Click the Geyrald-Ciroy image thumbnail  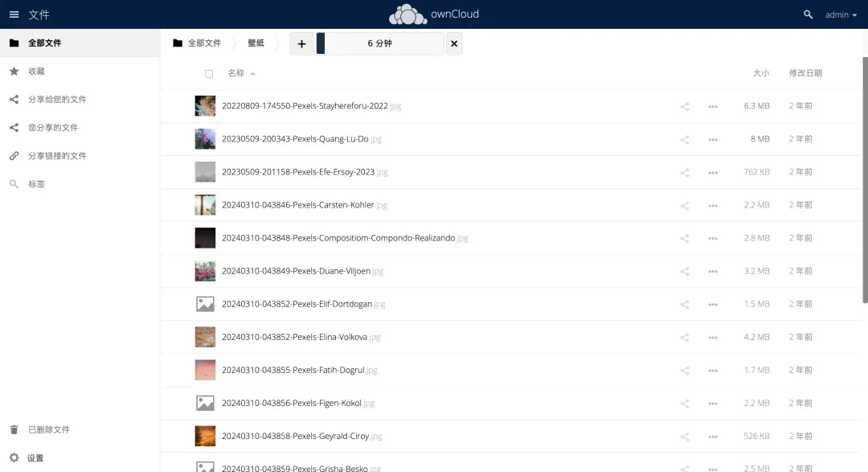(205, 436)
